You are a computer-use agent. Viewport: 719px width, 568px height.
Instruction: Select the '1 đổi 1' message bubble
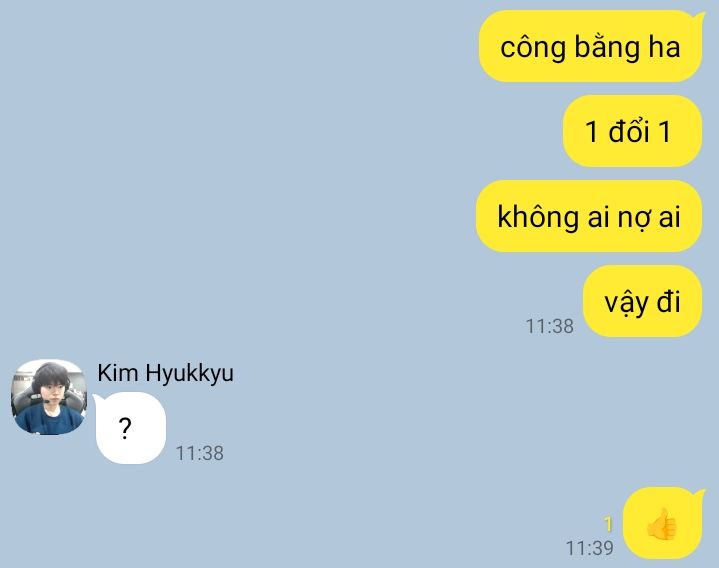click(x=632, y=131)
